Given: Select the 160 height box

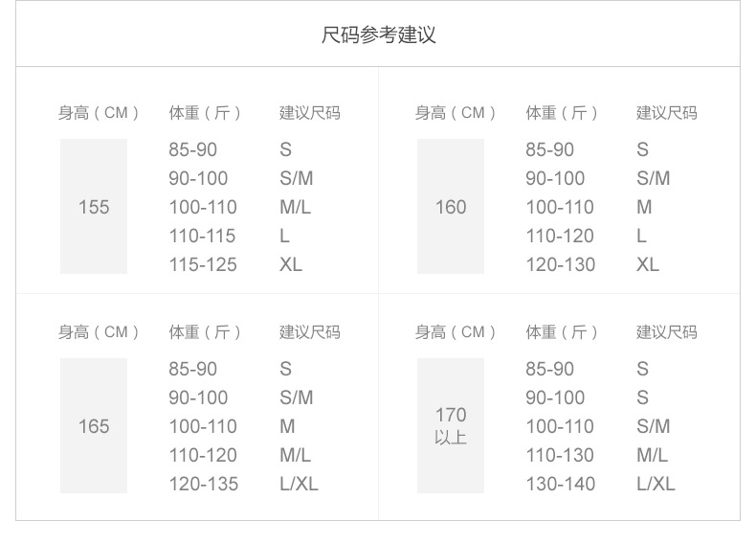Looking at the screenshot, I should pyautogui.click(x=451, y=207).
